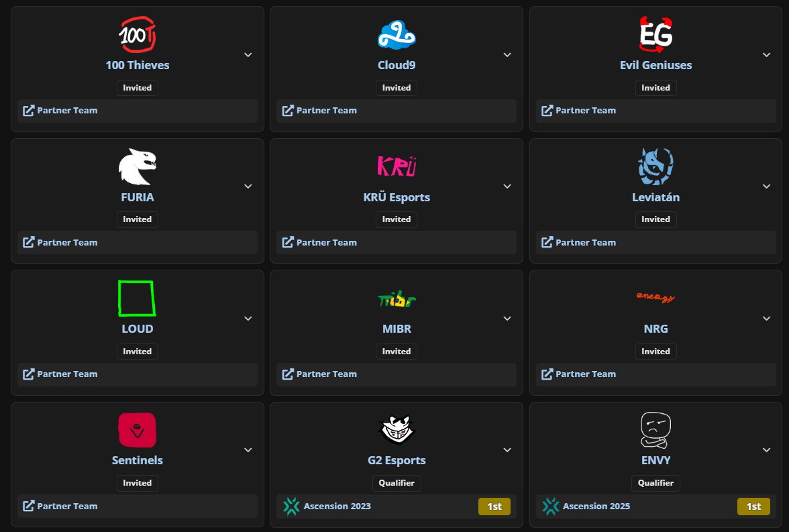Open the ENVY team name link

(655, 460)
